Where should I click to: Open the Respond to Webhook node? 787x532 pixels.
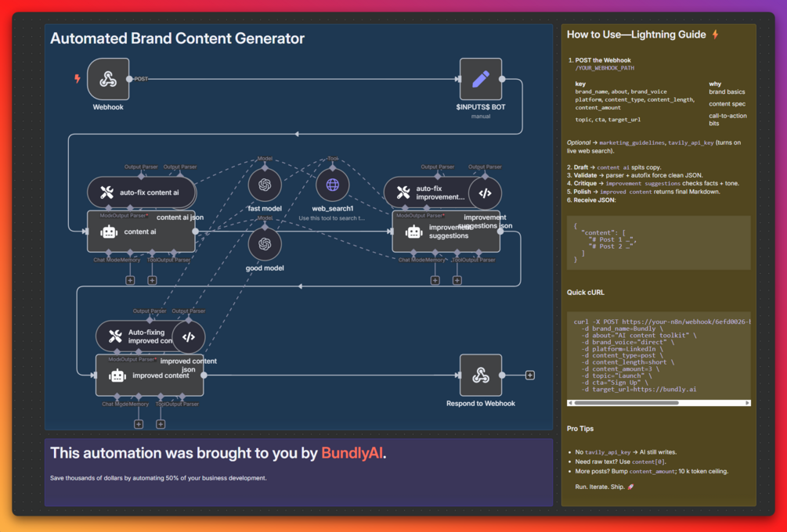pos(481,375)
